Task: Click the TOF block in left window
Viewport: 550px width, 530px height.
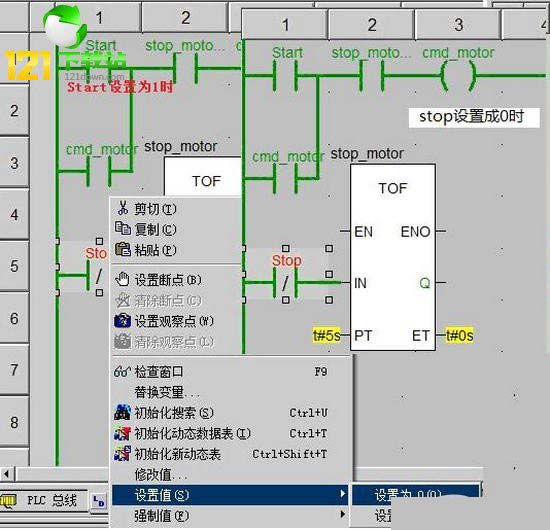Action: tap(203, 176)
